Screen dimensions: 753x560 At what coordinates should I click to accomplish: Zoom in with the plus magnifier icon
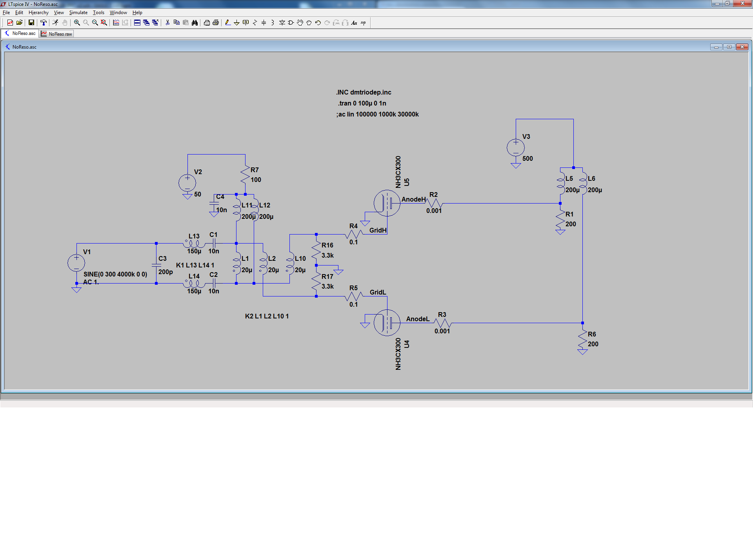coord(77,23)
